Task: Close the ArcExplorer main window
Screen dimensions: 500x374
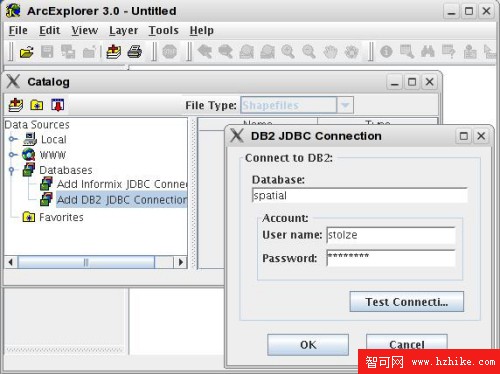Action: [487, 11]
